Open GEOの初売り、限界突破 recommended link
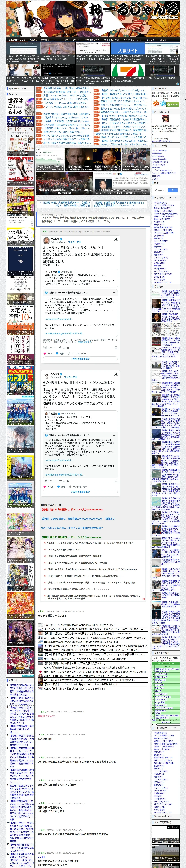The height and width of the screenshot is (868, 186). [78, 519]
